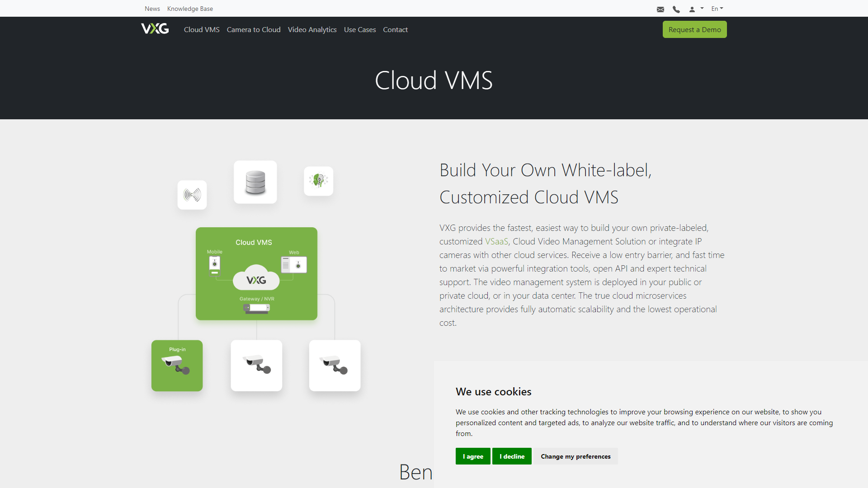Expand the user account dropdown arrow
Viewport: 868px width, 488px height.
pyautogui.click(x=701, y=9)
